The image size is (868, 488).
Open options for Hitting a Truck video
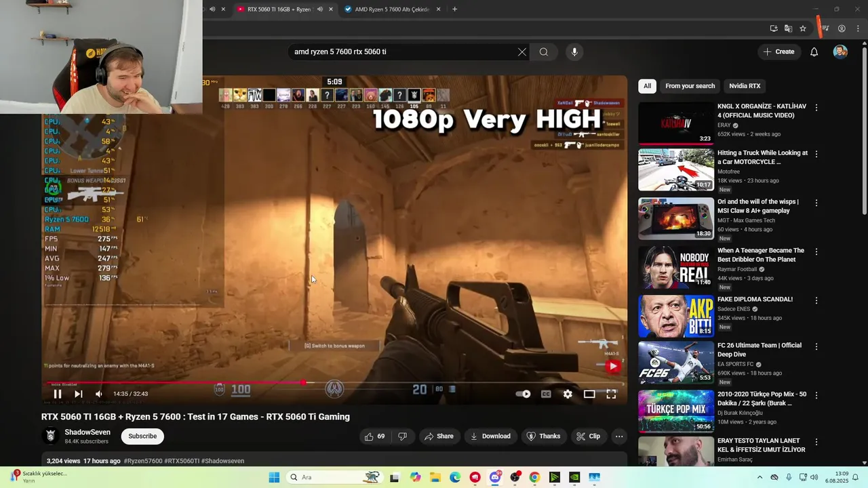816,154
